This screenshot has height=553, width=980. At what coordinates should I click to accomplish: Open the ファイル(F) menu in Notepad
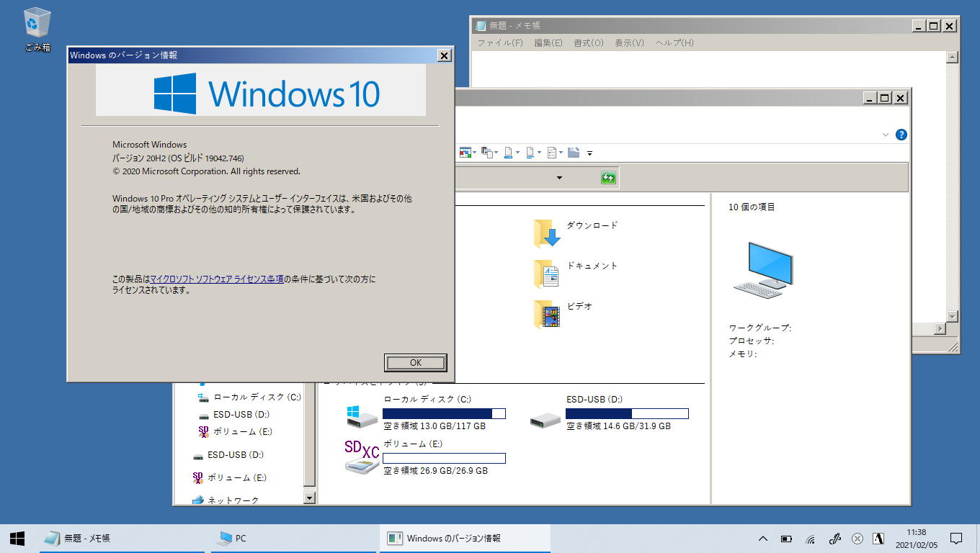coord(500,43)
